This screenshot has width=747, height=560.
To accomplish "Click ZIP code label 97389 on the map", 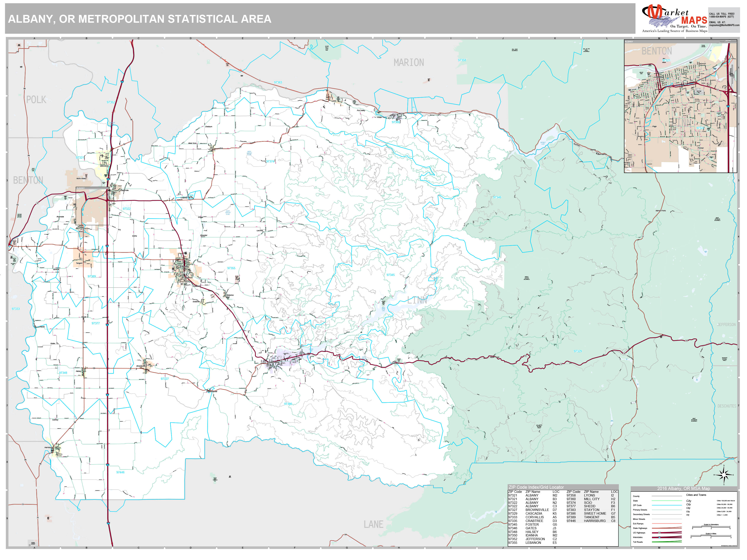I will (x=91, y=276).
